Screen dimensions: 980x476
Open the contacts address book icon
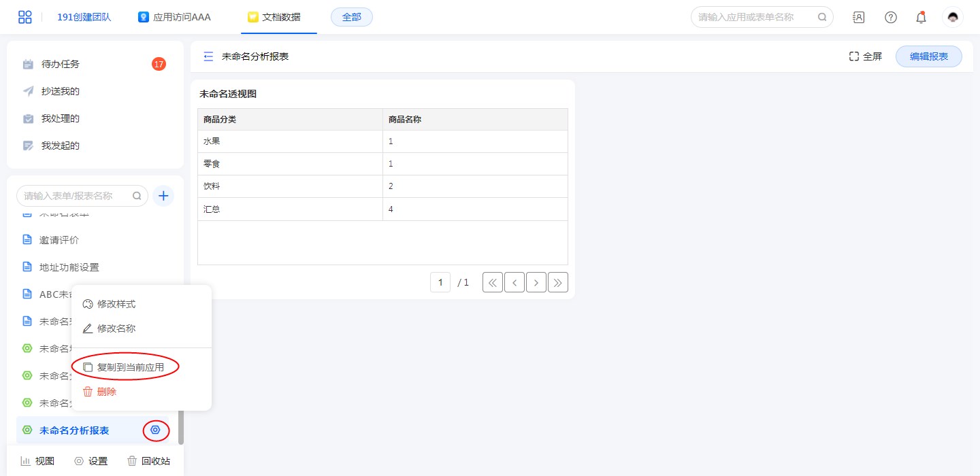859,17
